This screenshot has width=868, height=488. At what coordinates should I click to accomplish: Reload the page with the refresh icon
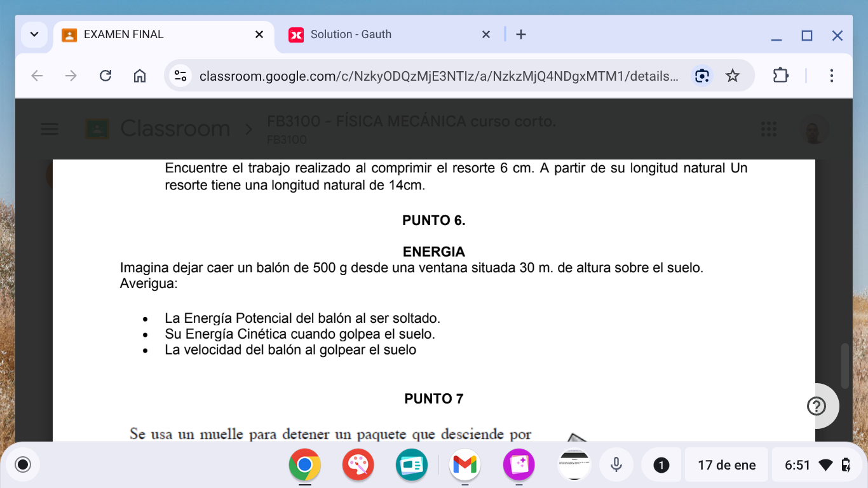coord(105,76)
